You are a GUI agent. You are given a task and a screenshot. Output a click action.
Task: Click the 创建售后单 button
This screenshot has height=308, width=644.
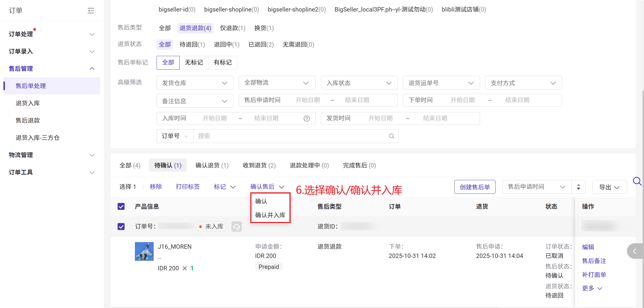[x=474, y=187]
